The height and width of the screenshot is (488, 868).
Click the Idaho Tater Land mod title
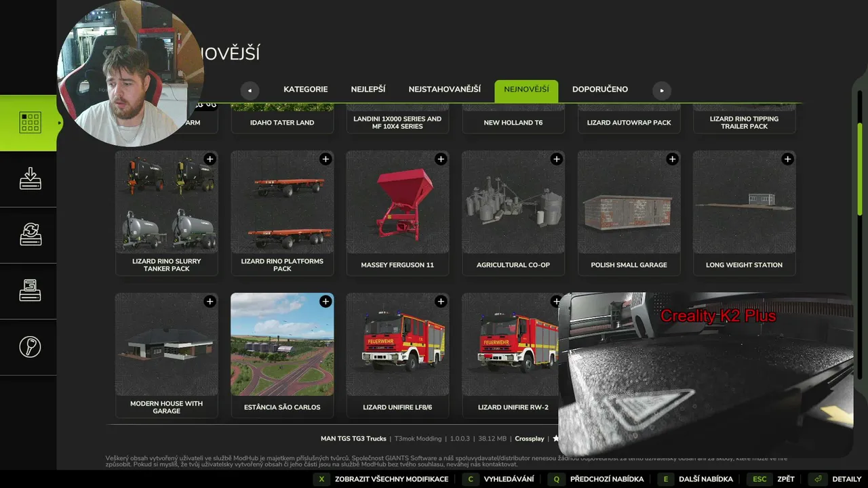click(282, 123)
